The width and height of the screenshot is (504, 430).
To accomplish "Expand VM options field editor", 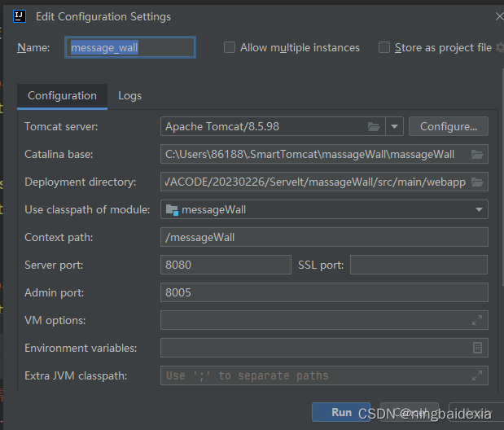I will (x=477, y=320).
